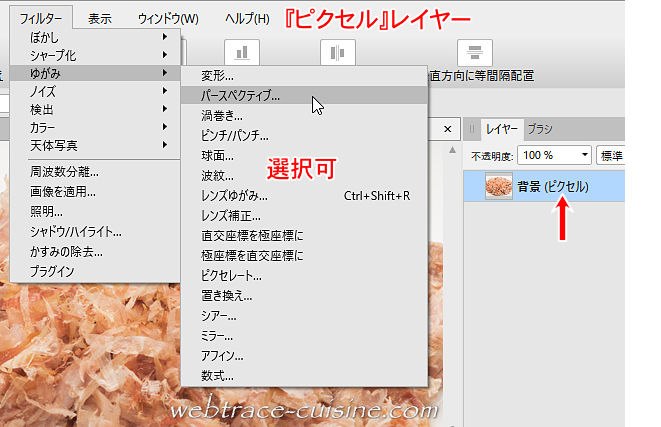Open the ヘルプ(H) menu
661x427 pixels.
247,18
